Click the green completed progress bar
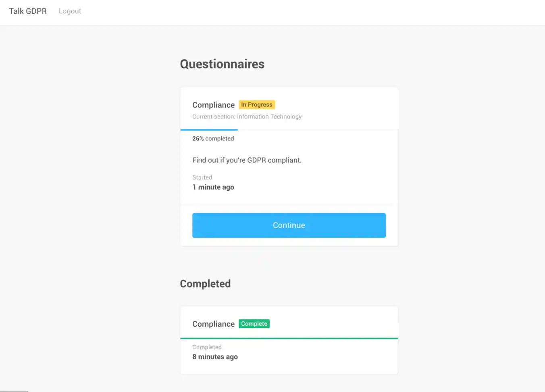The image size is (545, 392). 289,338
